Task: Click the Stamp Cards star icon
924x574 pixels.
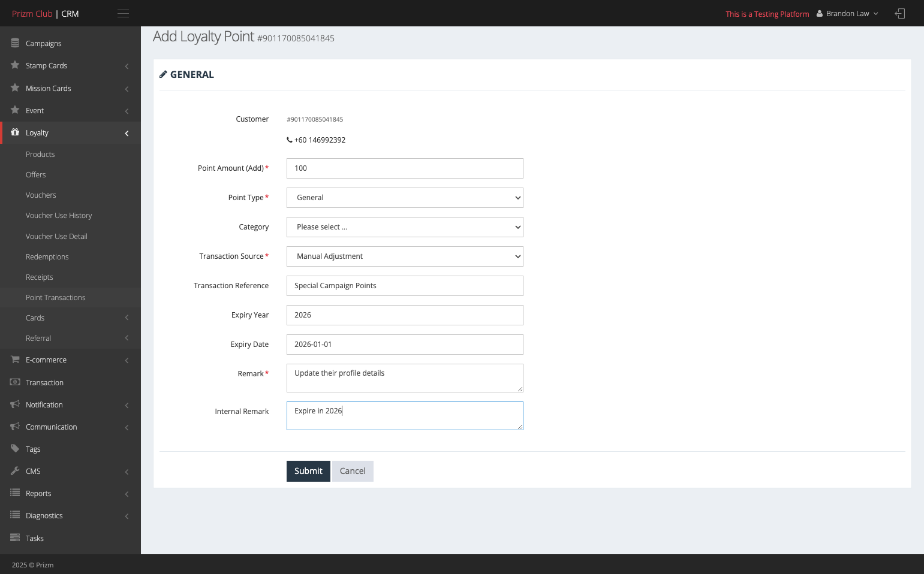Action: [15, 65]
